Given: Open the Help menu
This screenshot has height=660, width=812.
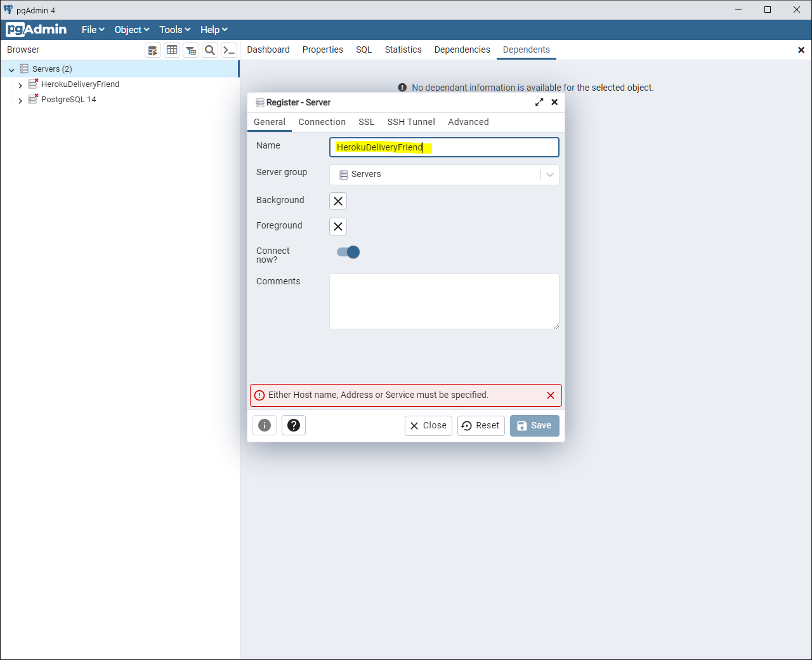Looking at the screenshot, I should [x=214, y=30].
